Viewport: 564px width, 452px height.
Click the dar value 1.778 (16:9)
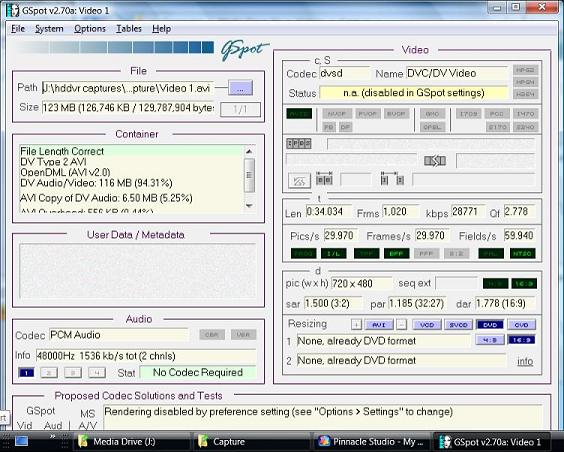[x=505, y=303]
